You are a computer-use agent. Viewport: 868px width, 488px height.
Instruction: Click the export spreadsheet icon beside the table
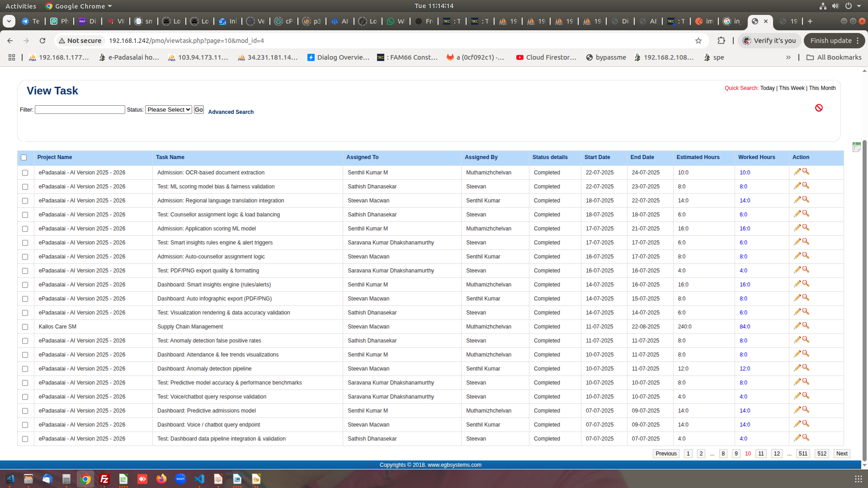(856, 147)
